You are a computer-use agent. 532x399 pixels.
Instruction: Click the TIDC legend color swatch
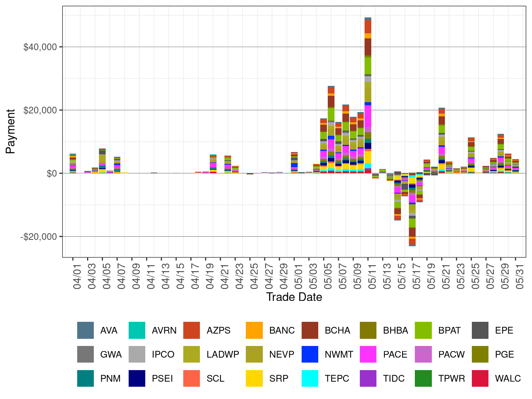[x=368, y=378]
